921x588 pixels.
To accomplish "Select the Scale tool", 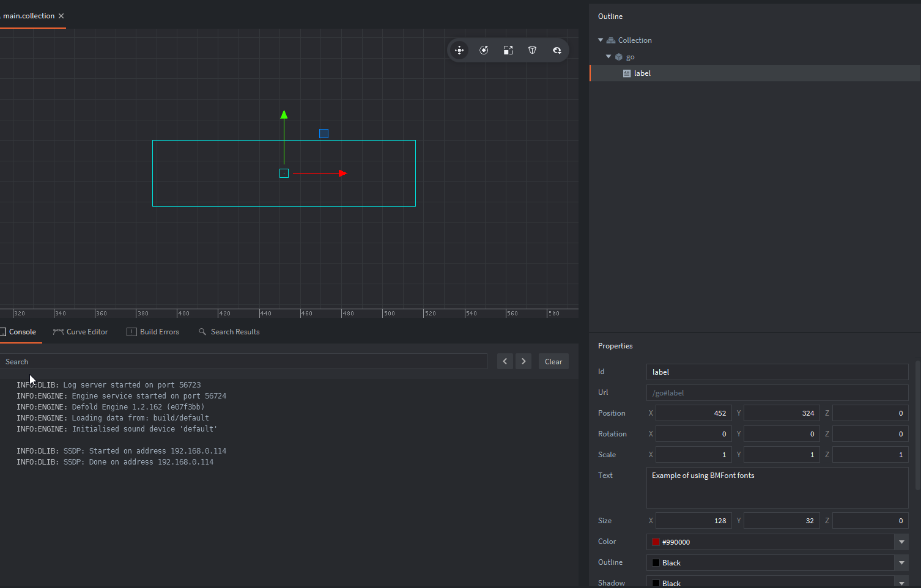I will point(508,50).
